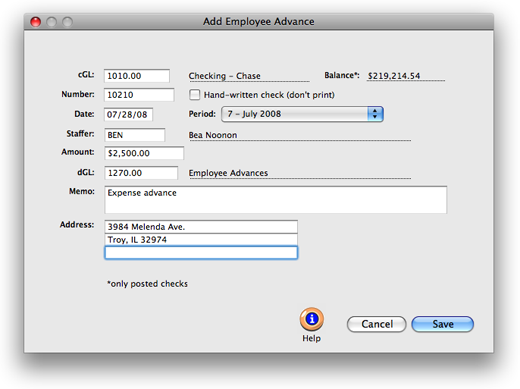Click the Memo: label
Image resolution: width=520 pixels, height=389 pixels.
[x=82, y=191]
